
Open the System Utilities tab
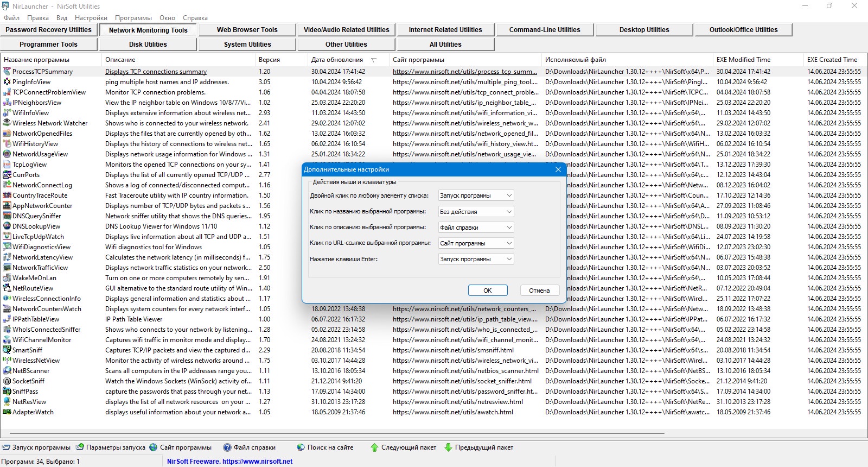[x=247, y=45]
